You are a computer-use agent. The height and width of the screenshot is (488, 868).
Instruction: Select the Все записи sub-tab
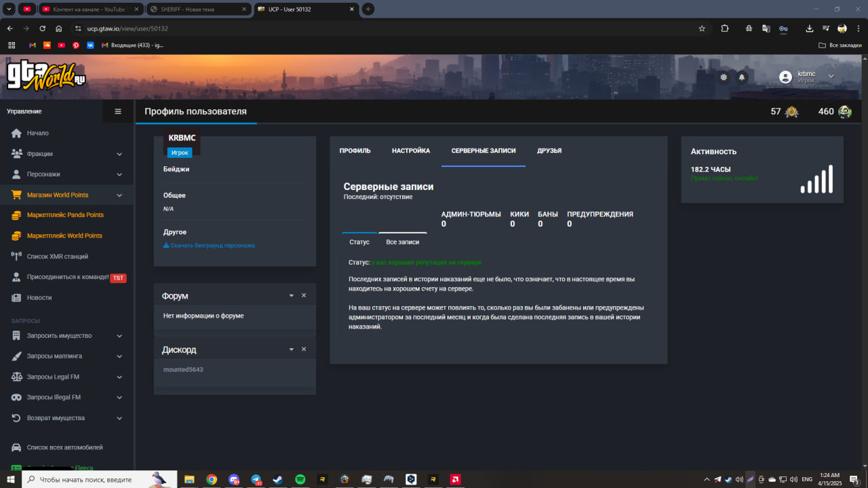tap(403, 242)
